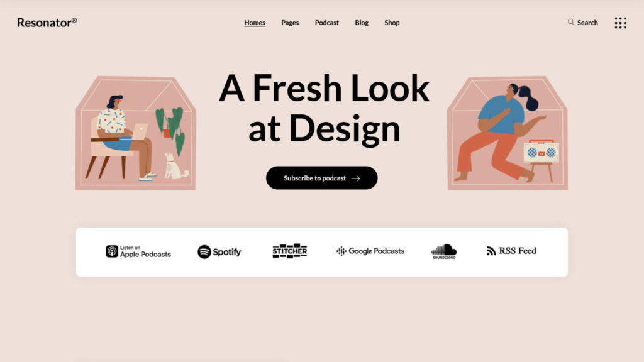Click the Google Podcasts waveform icon

pyautogui.click(x=341, y=251)
